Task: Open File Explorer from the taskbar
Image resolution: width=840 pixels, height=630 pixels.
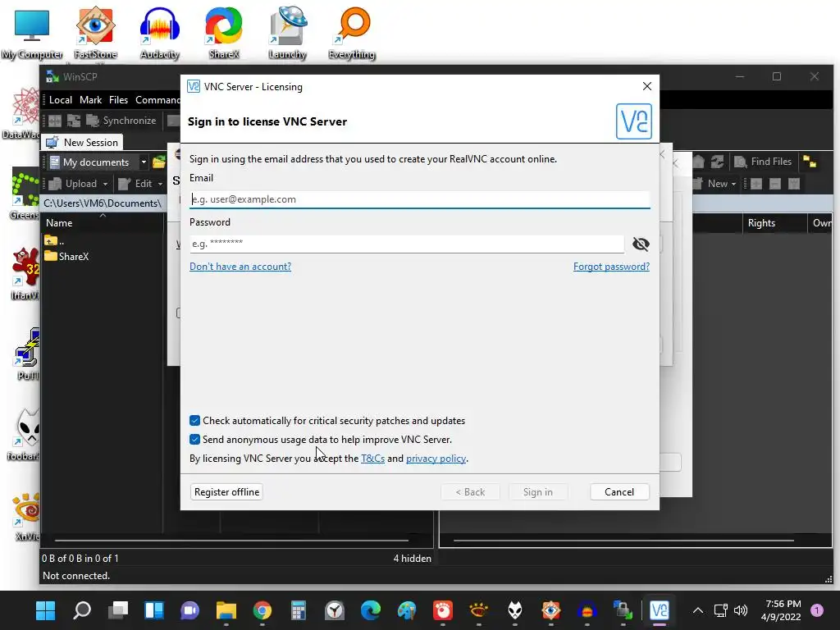Action: (226, 610)
